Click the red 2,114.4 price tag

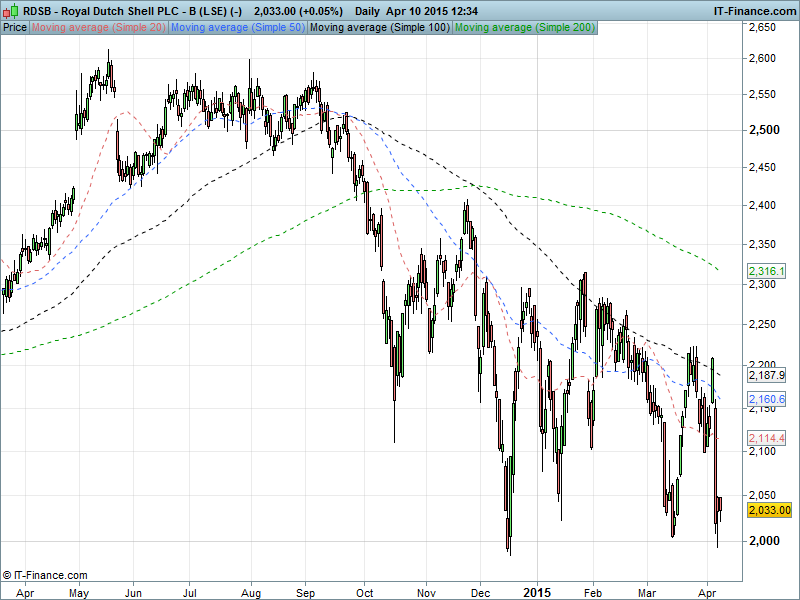point(767,439)
